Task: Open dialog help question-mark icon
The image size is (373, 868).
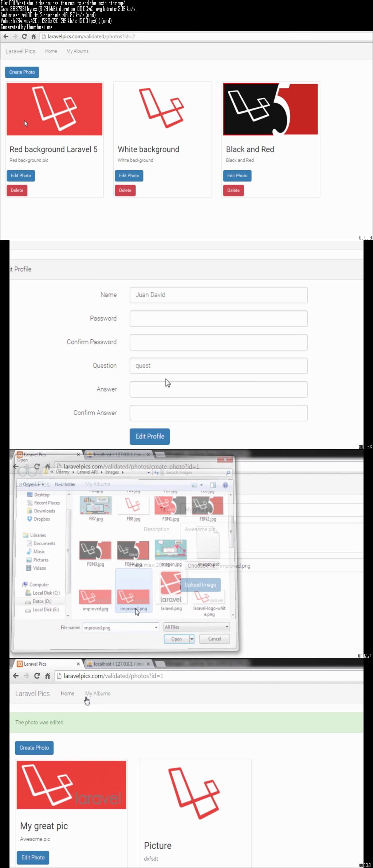Action: coord(225,485)
